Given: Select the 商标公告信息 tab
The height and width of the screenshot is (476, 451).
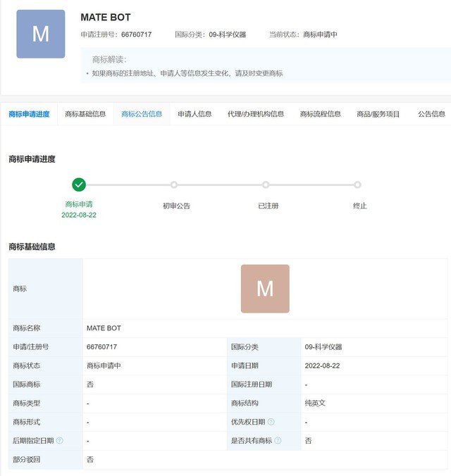Looking at the screenshot, I should point(142,114).
